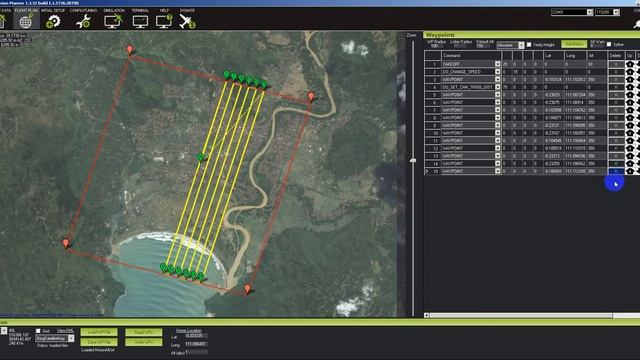Toggle the Verify Height checkbox
The image size is (640, 360).
529,44
